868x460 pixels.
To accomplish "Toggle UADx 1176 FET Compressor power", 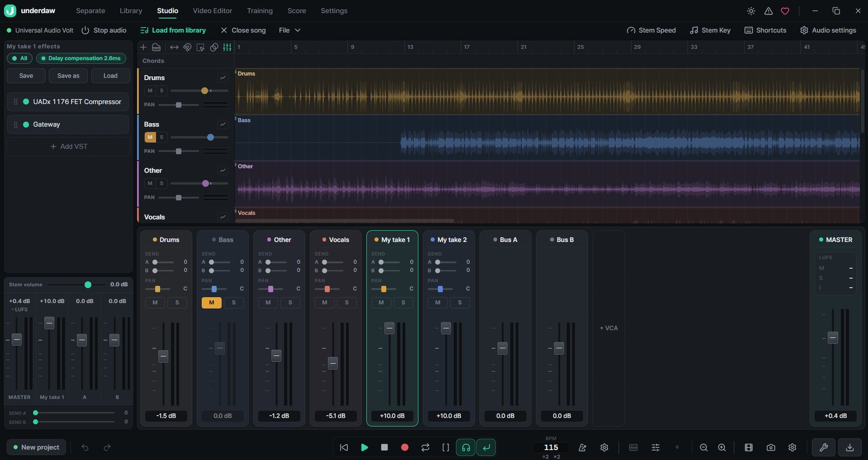I will [26, 101].
